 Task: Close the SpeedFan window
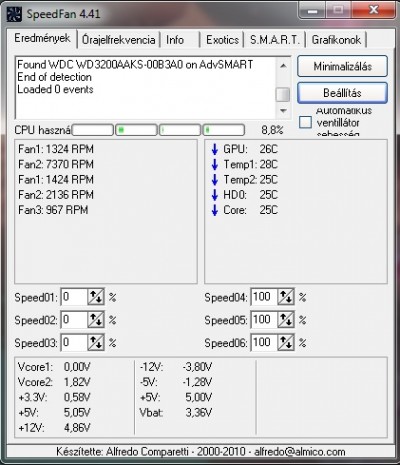click(x=373, y=10)
